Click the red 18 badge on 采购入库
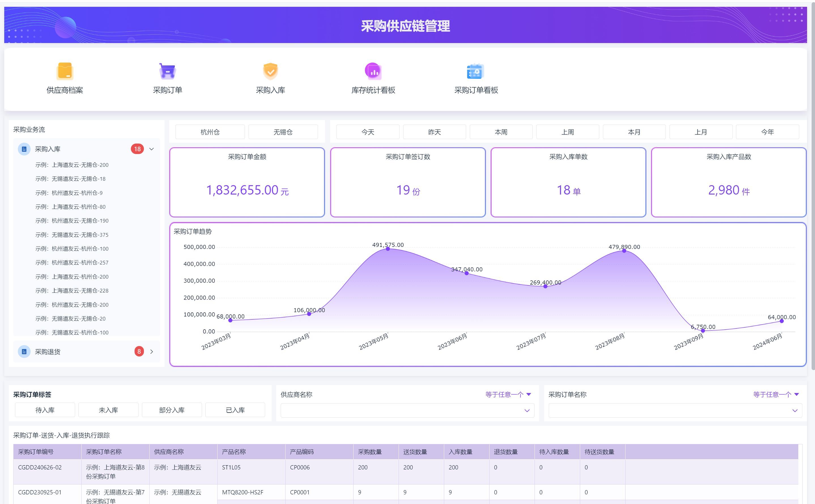 pyautogui.click(x=137, y=149)
